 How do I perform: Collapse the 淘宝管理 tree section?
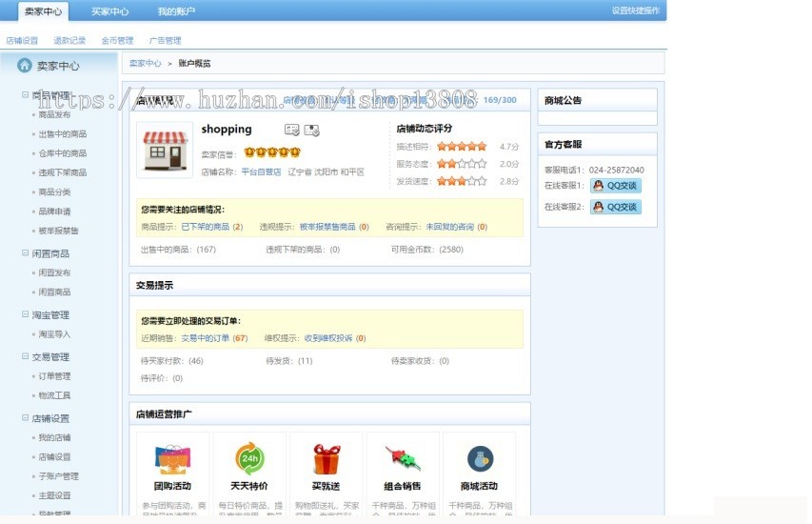(x=26, y=314)
